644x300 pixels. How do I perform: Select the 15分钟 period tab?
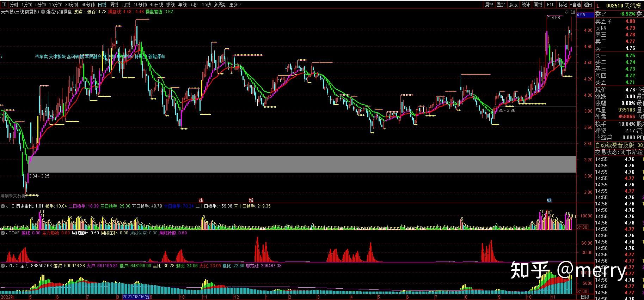tap(56, 5)
